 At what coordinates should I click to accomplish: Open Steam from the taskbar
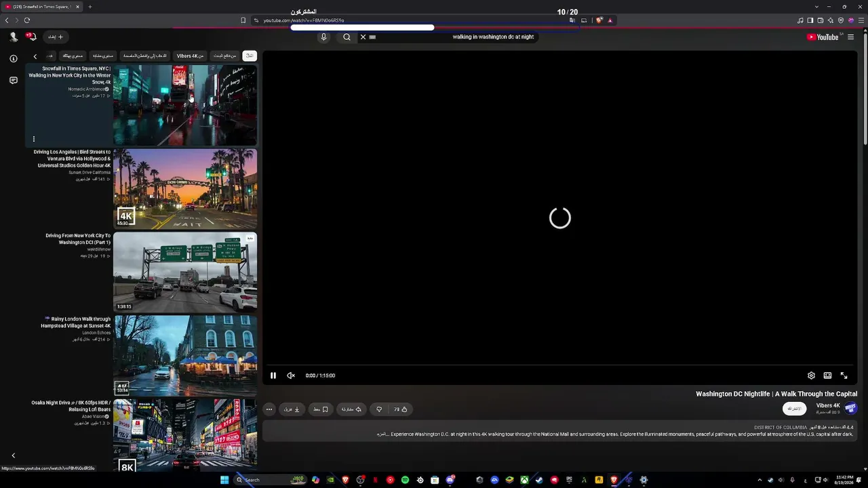coord(539,480)
